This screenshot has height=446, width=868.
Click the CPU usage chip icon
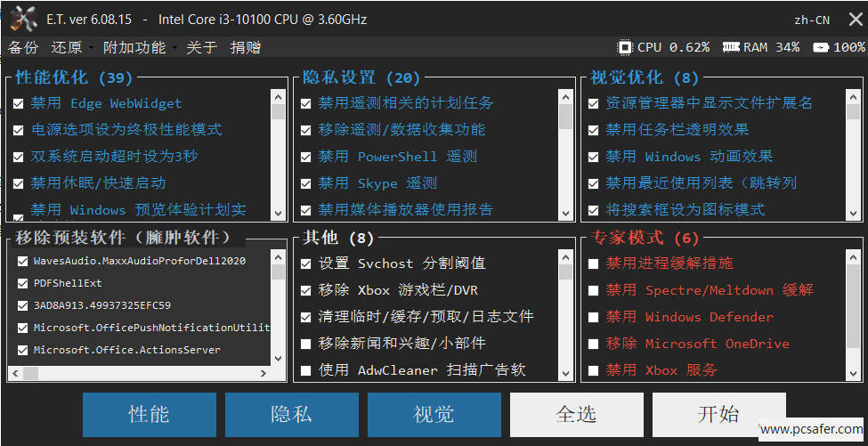coord(625,47)
